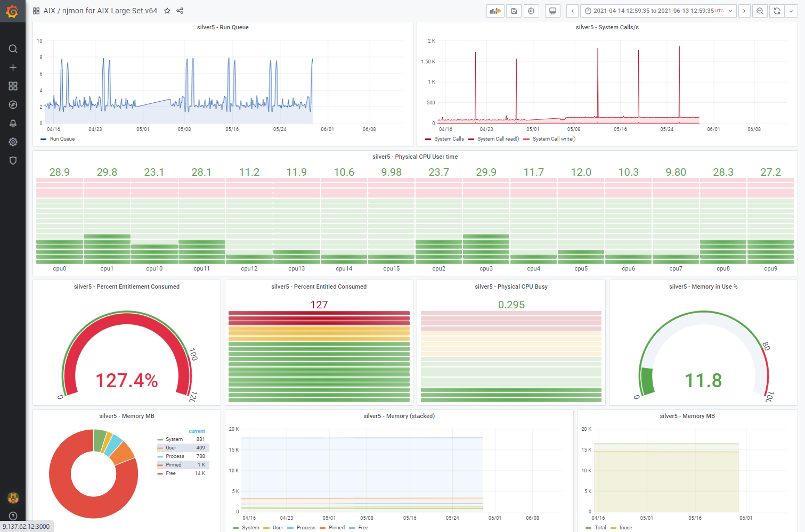Toggle System Call read() legend series

click(x=498, y=139)
